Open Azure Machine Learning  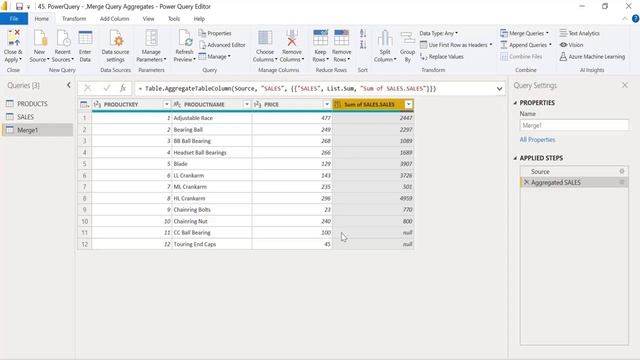pos(592,56)
